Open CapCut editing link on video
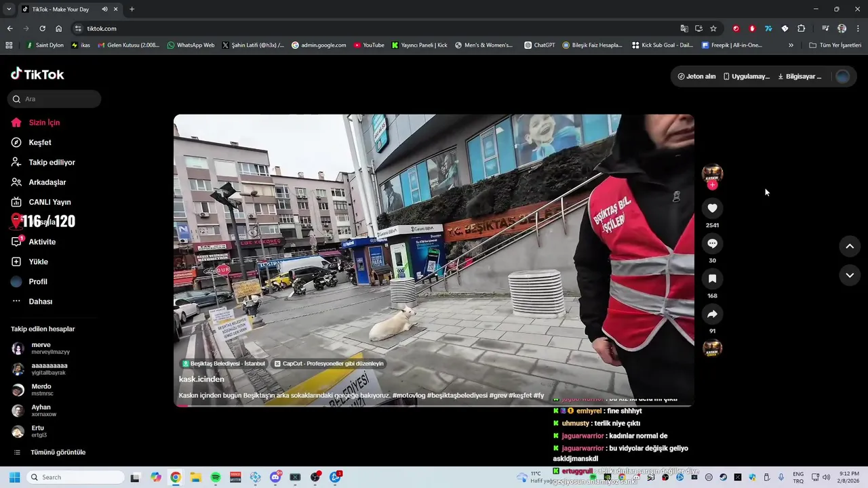Screen dimensions: 868x488 pyautogui.click(x=329, y=364)
